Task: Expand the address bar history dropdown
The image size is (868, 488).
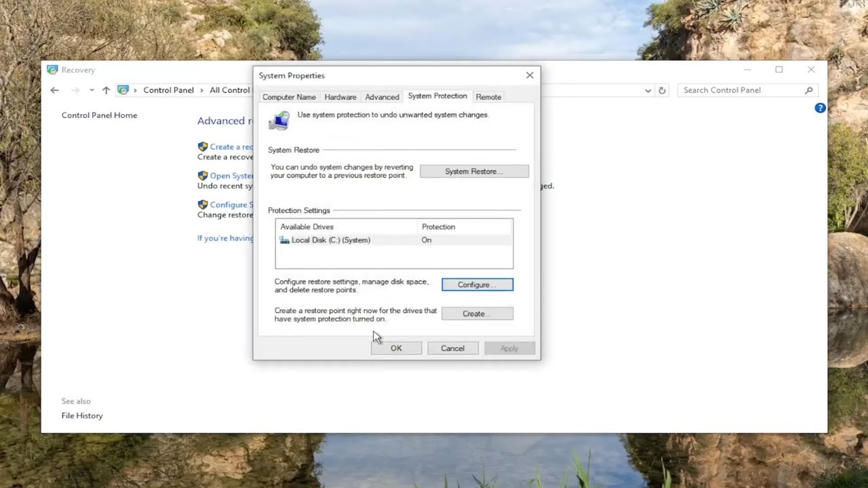Action: (648, 90)
